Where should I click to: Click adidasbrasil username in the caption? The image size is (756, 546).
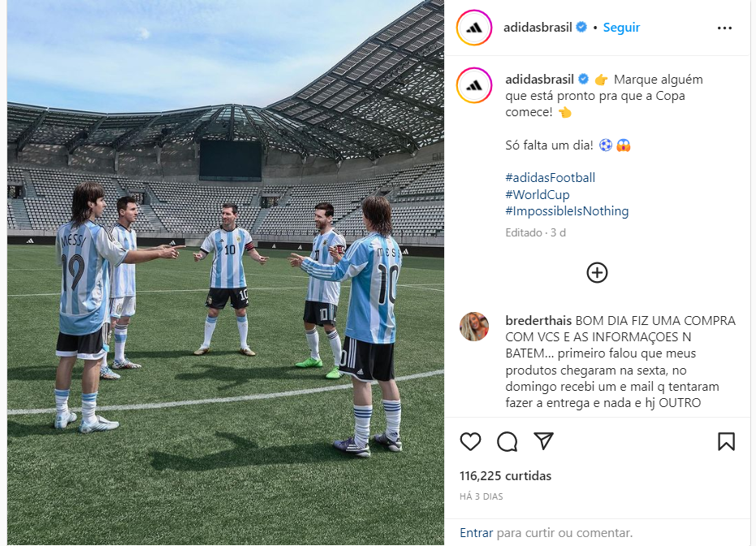[539, 79]
